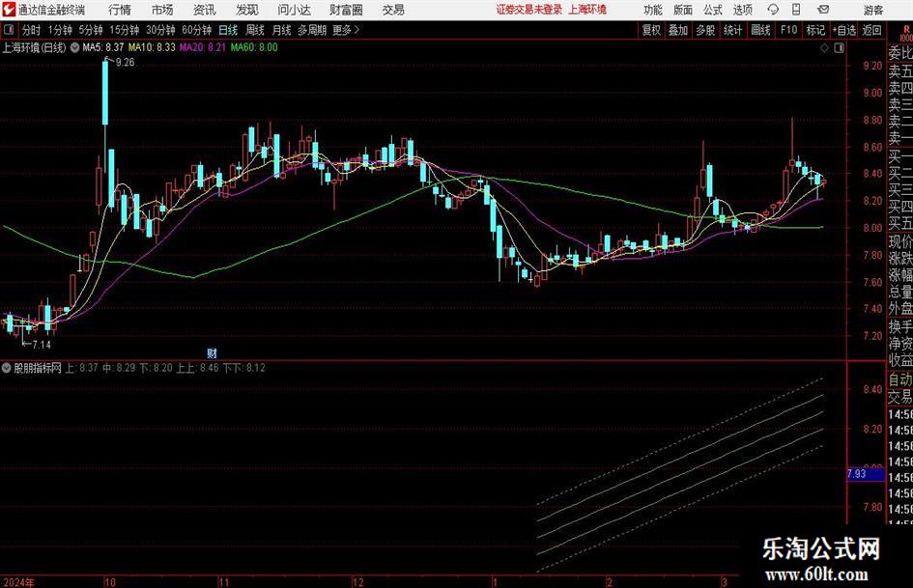Click the 自动 label in right panel
Image resolution: width=913 pixels, height=588 pixels.
(900, 379)
